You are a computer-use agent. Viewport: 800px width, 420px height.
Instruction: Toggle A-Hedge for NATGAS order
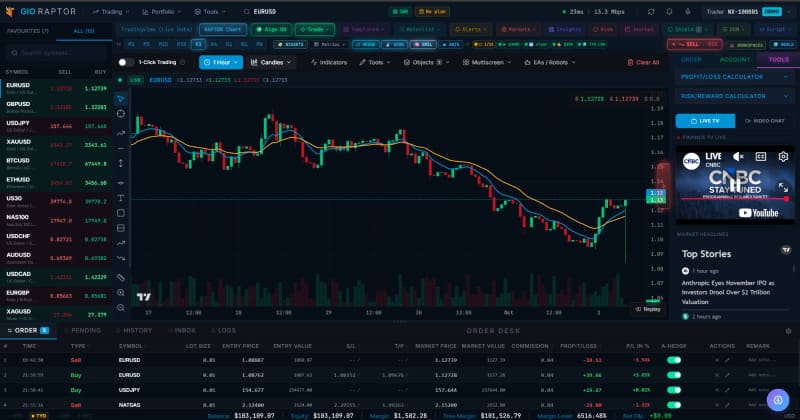(x=674, y=405)
